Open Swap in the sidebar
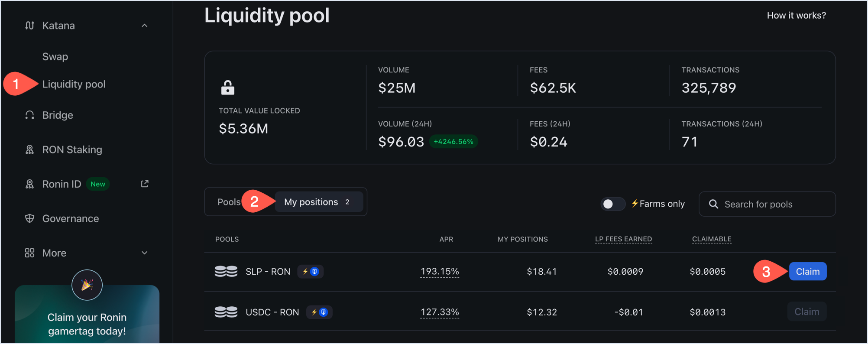 click(x=55, y=57)
